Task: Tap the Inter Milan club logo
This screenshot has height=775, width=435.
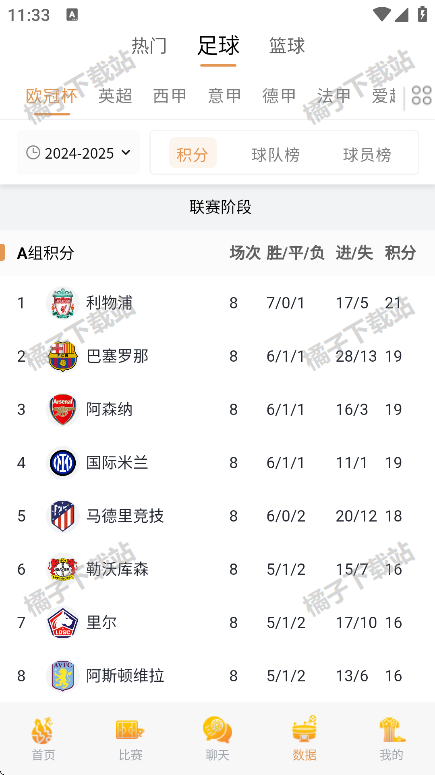Action: pos(63,463)
